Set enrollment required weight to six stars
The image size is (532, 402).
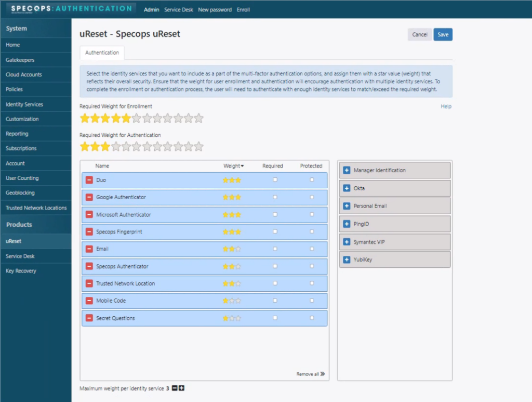click(137, 118)
